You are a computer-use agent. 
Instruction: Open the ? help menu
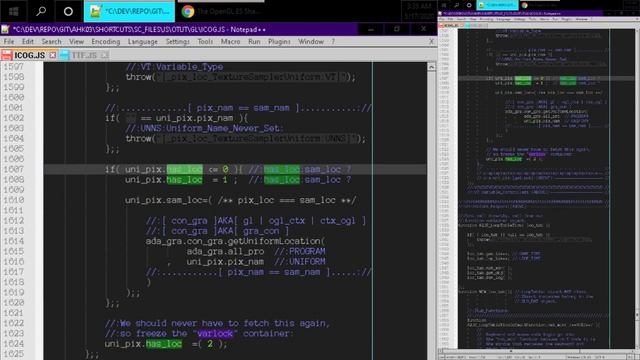pos(333,42)
